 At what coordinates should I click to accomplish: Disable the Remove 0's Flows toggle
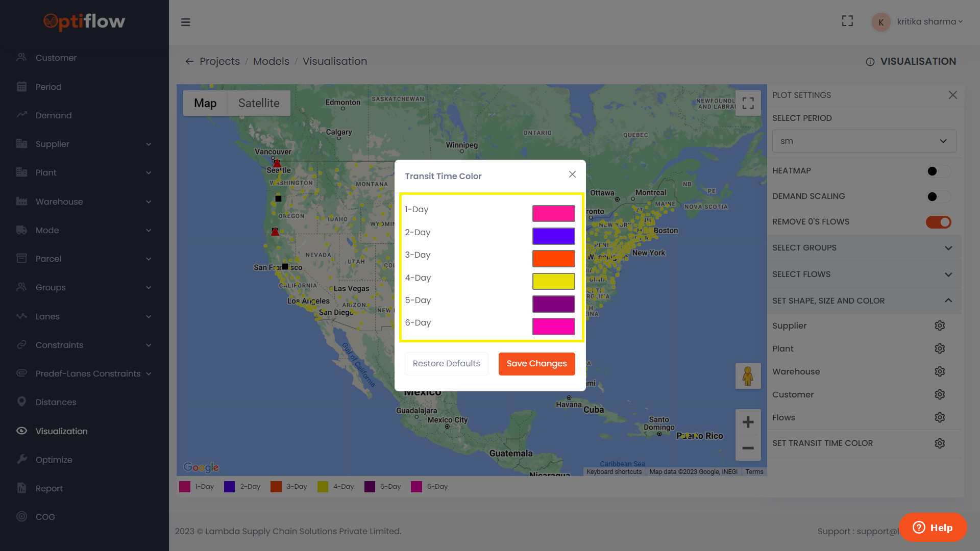938,222
